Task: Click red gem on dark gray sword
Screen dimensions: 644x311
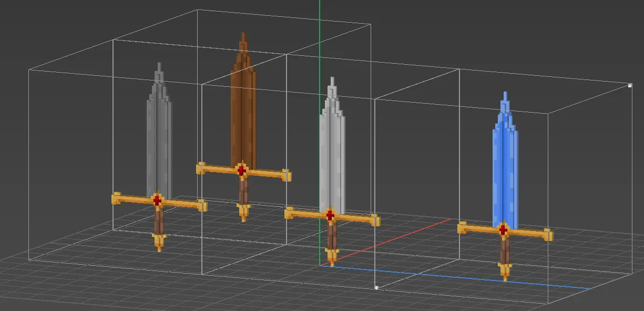Action: pos(157,200)
